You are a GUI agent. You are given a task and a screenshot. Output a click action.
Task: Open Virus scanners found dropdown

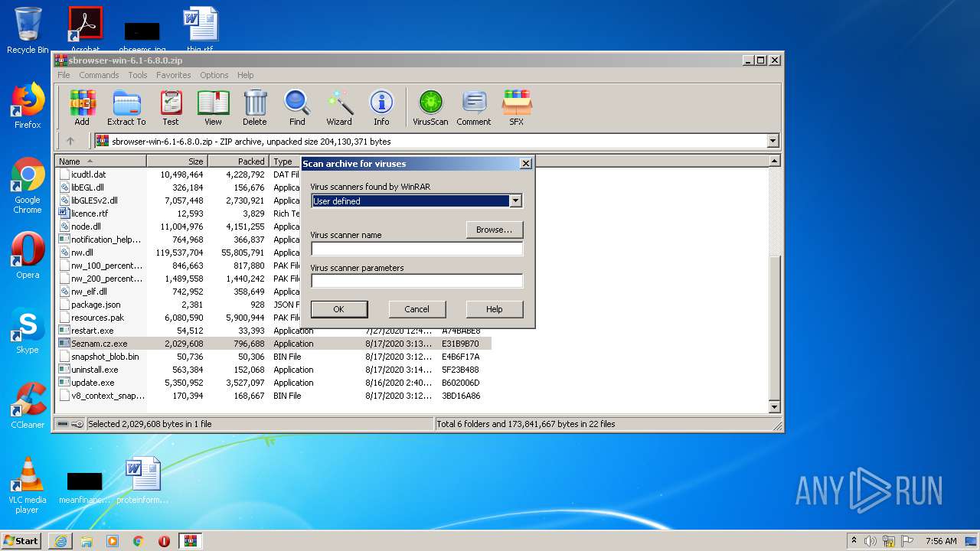(515, 201)
